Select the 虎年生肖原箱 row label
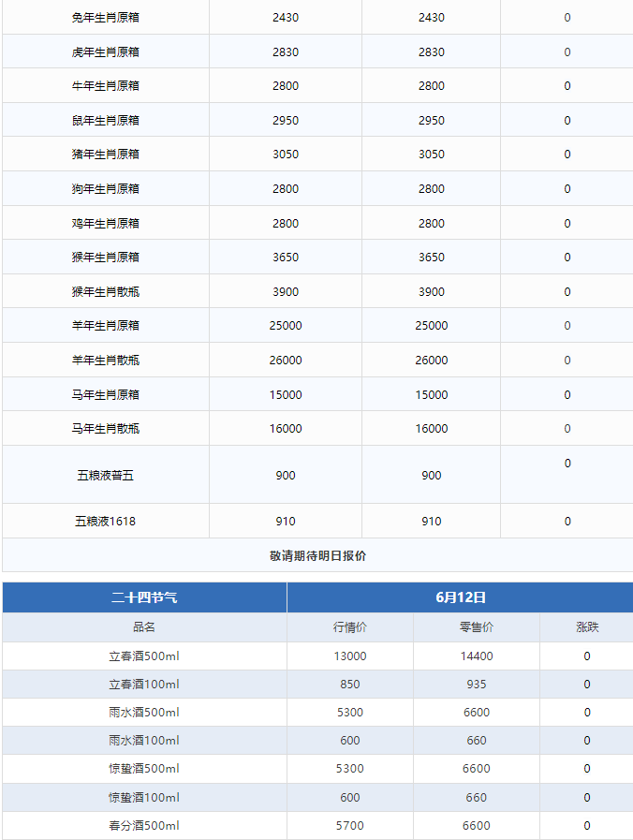Viewport: 633px width, 840px height. (x=106, y=52)
